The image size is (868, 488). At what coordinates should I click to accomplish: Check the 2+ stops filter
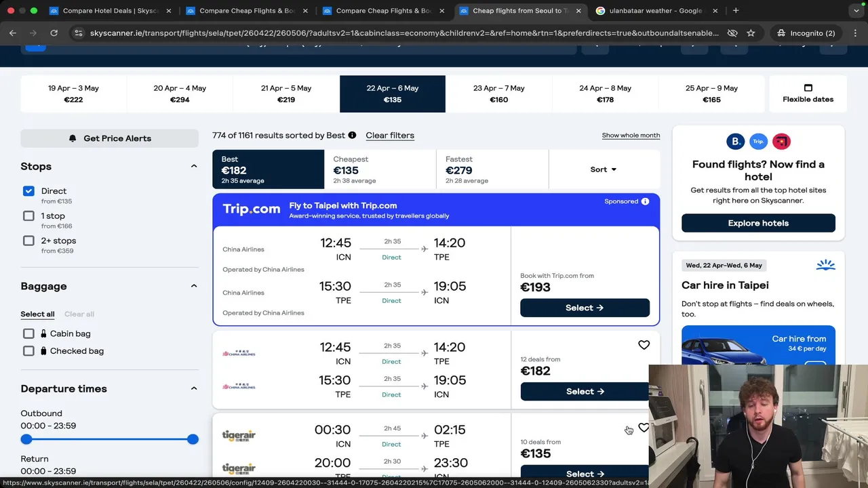[x=28, y=241]
